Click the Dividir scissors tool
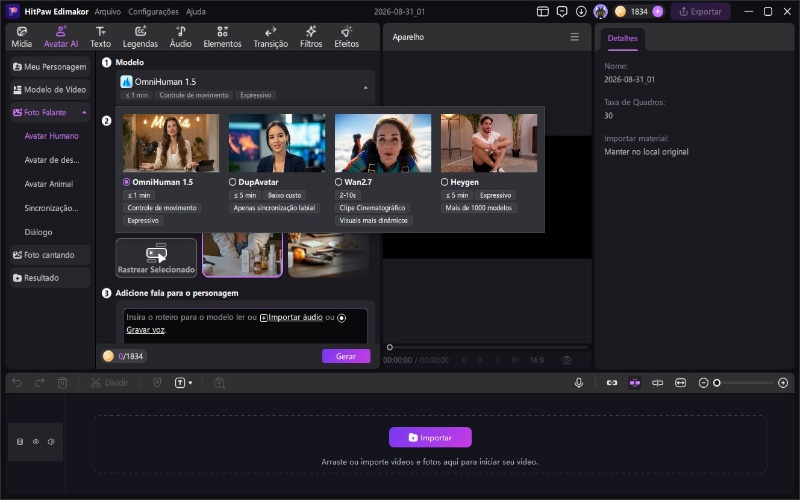This screenshot has width=800, height=500. click(x=109, y=383)
